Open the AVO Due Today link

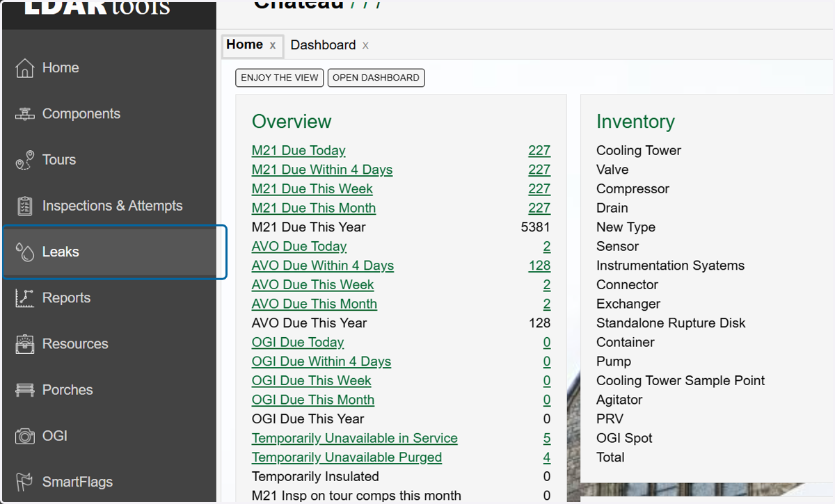click(x=299, y=247)
